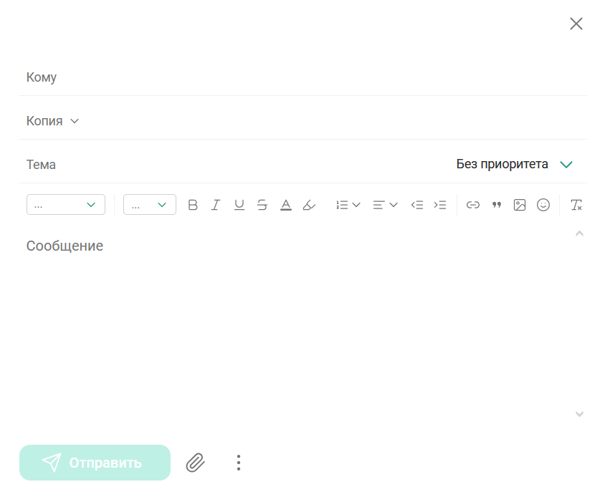Open the list style dropdown
The width and height of the screenshot is (605, 492).
[x=347, y=205]
